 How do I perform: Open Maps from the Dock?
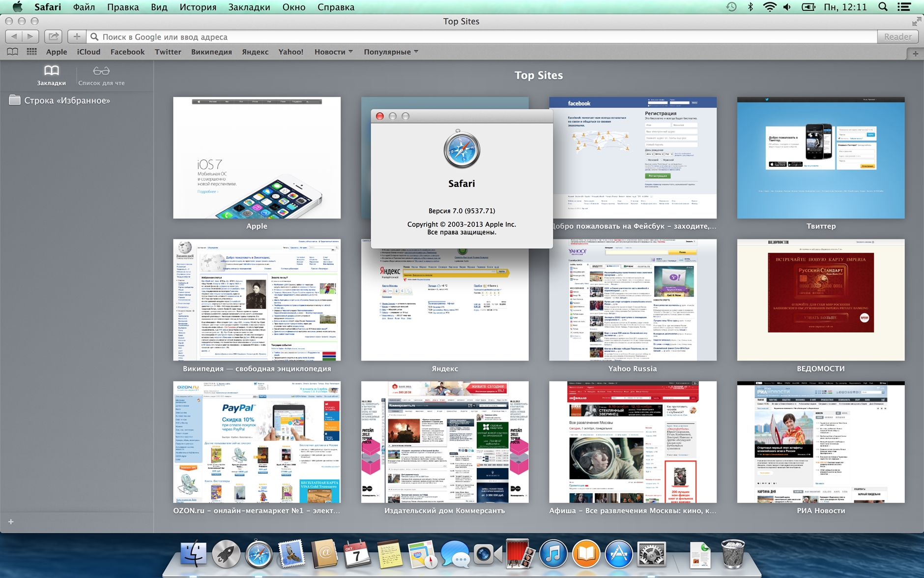point(422,554)
